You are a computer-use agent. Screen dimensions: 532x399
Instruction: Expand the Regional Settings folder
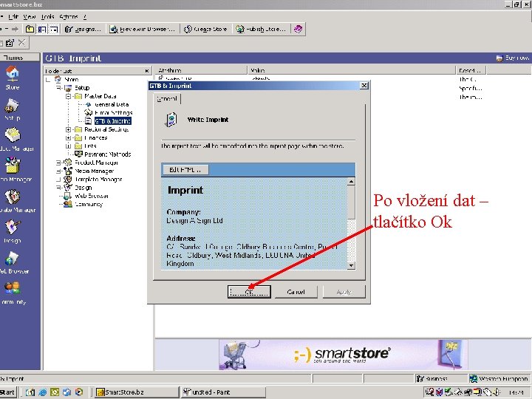tap(68, 129)
